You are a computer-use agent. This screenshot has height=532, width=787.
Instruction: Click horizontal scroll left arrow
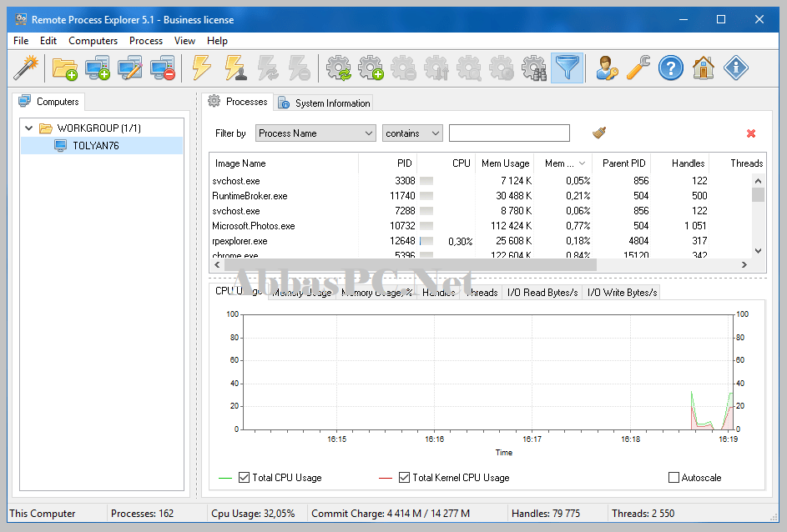pos(217,264)
